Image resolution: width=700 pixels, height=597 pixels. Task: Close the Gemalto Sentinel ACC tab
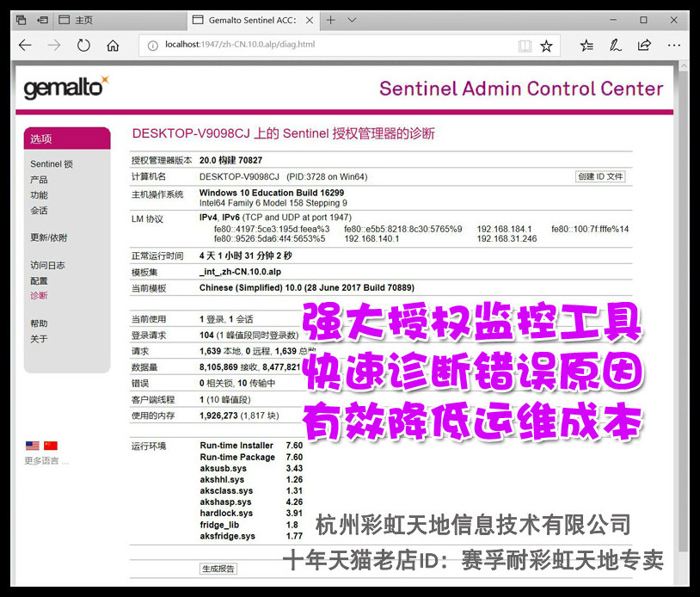(x=310, y=20)
